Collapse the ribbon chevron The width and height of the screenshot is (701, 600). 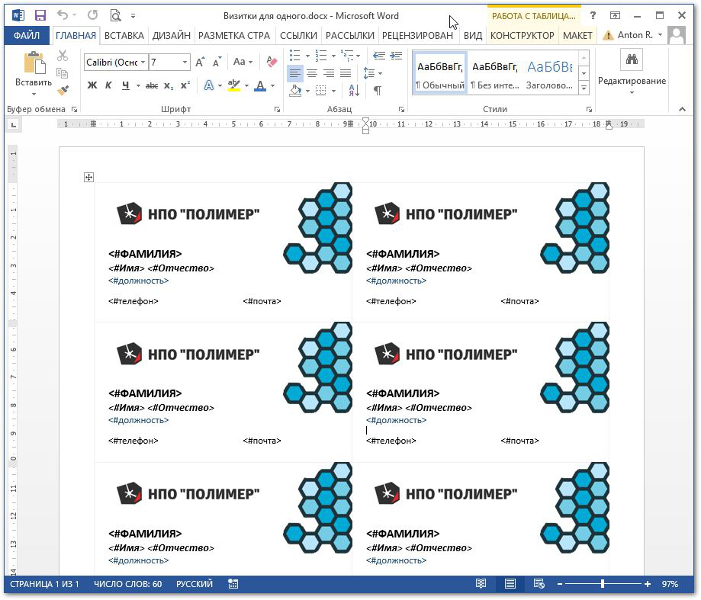pyautogui.click(x=682, y=109)
